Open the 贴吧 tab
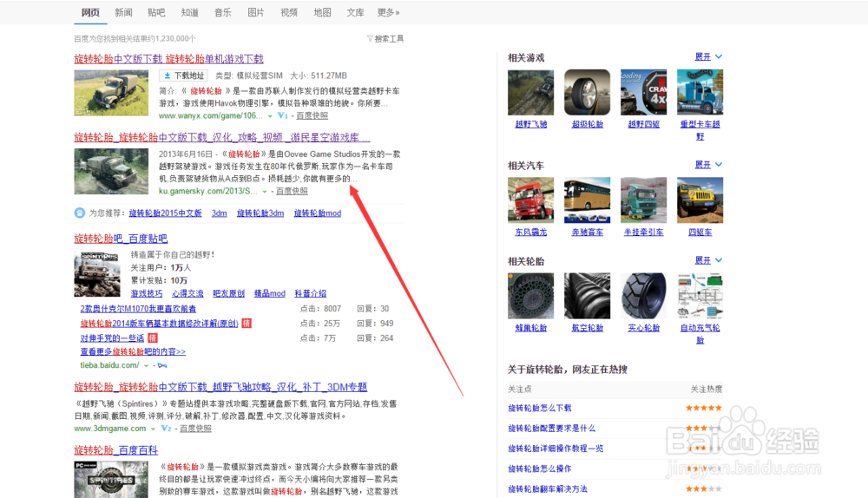This screenshot has width=868, height=498. pyautogui.click(x=156, y=12)
